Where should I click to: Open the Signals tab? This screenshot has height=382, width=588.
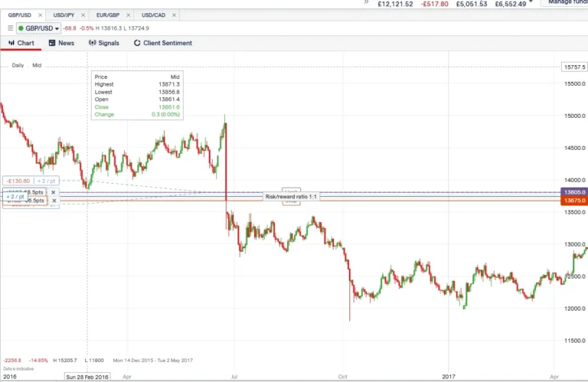[104, 43]
